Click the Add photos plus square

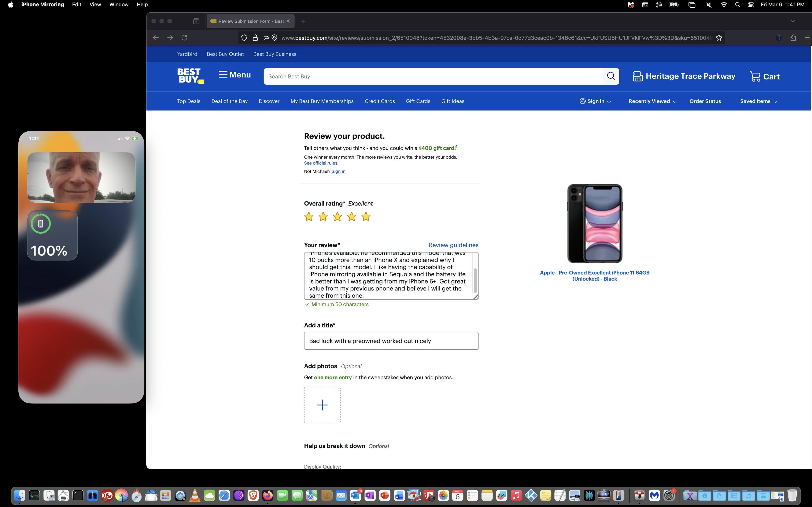322,405
